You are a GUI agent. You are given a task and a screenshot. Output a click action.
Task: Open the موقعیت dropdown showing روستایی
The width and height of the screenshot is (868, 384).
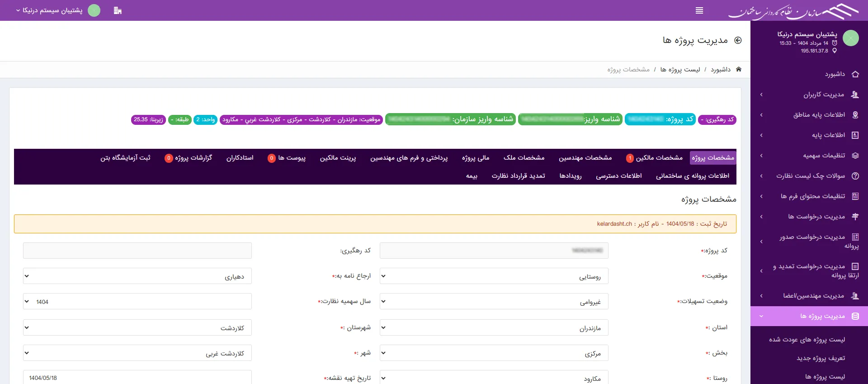[494, 276]
